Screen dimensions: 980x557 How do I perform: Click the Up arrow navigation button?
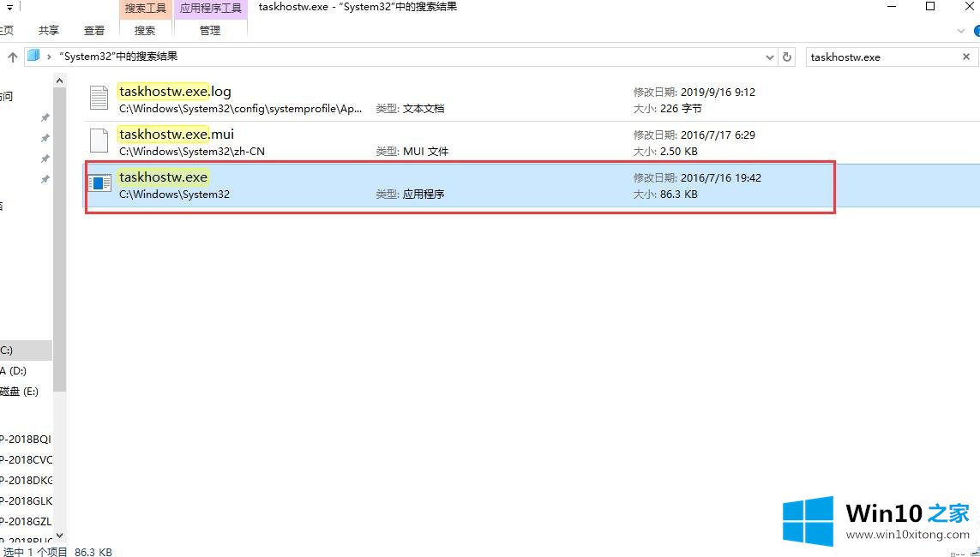pyautogui.click(x=13, y=57)
